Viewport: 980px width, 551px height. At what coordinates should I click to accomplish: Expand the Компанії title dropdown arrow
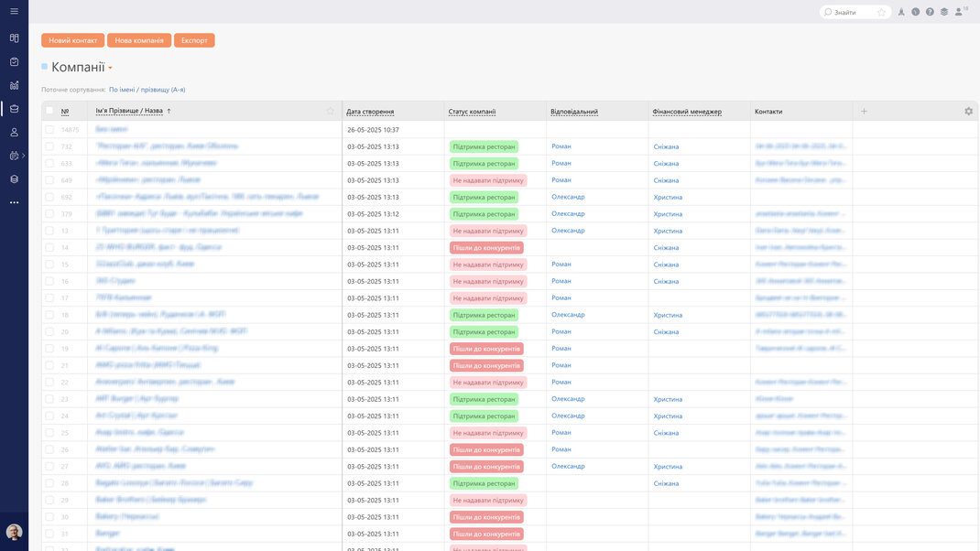110,68
